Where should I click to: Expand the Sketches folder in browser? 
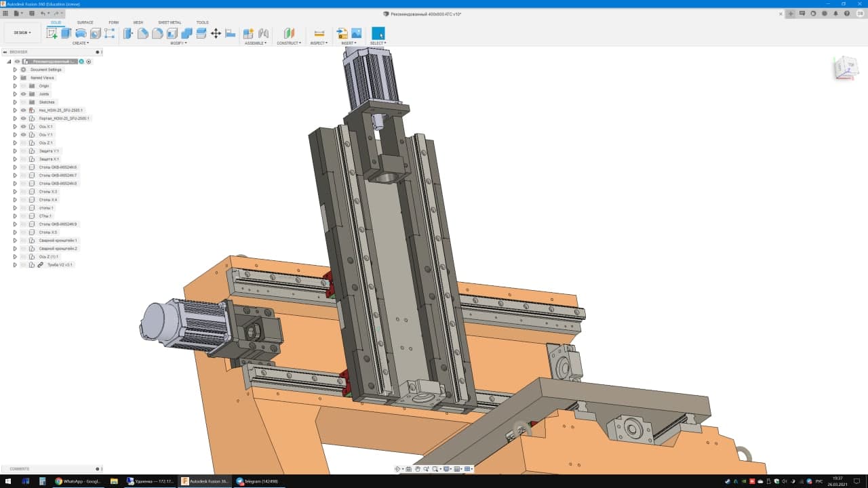[x=15, y=102]
